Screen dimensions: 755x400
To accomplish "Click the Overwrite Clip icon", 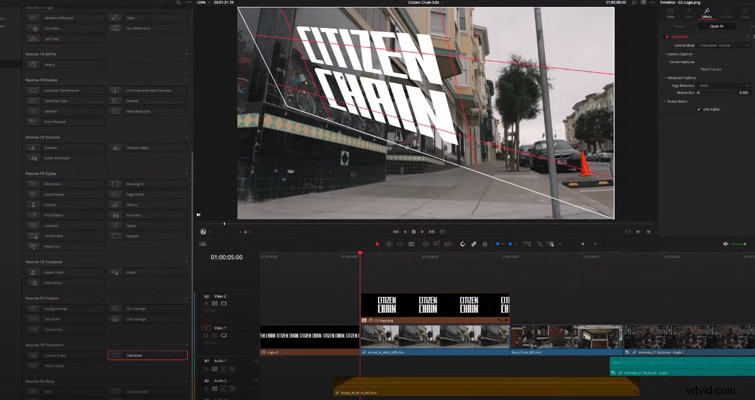I will click(437, 244).
